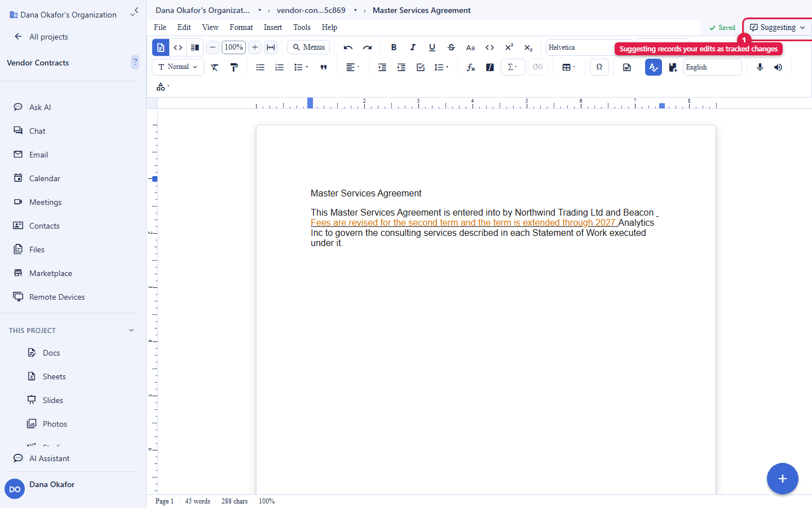Increase paragraph indent
The height and width of the screenshot is (508, 812).
point(401,67)
